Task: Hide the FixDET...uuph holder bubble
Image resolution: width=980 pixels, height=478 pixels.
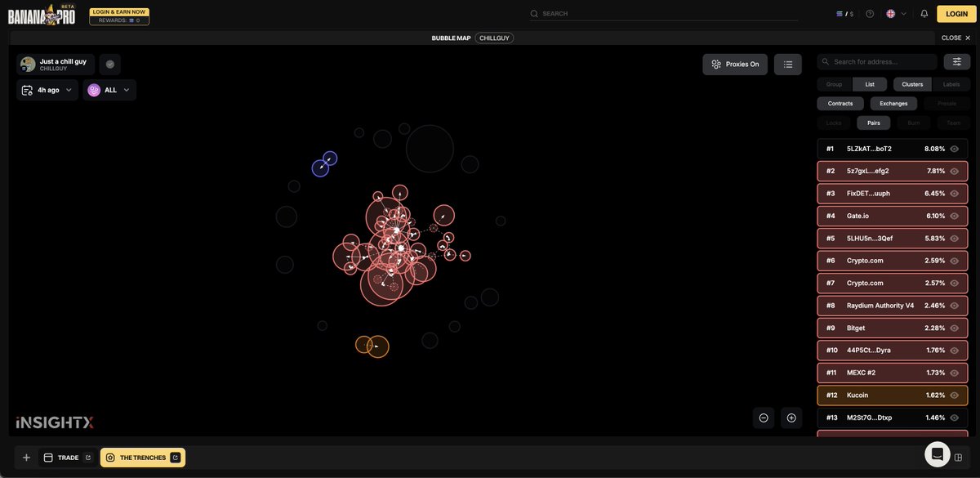Action: 954,194
